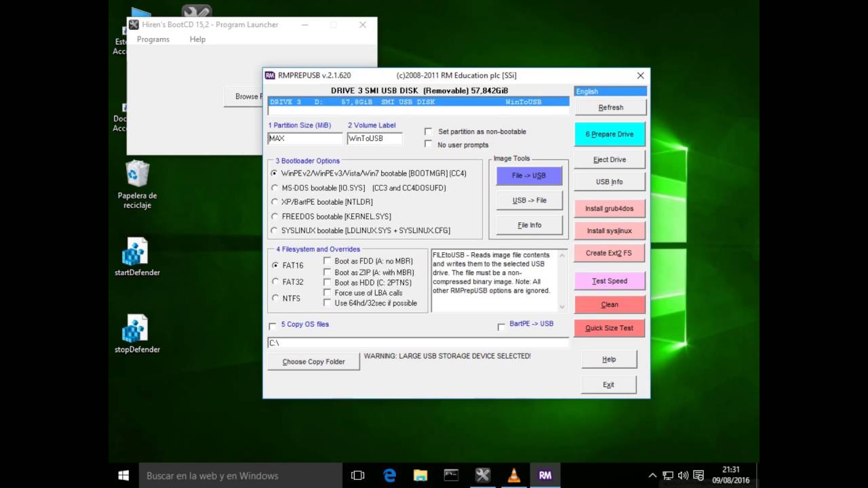Open the Help menu in Hiren's launcher

click(x=197, y=39)
